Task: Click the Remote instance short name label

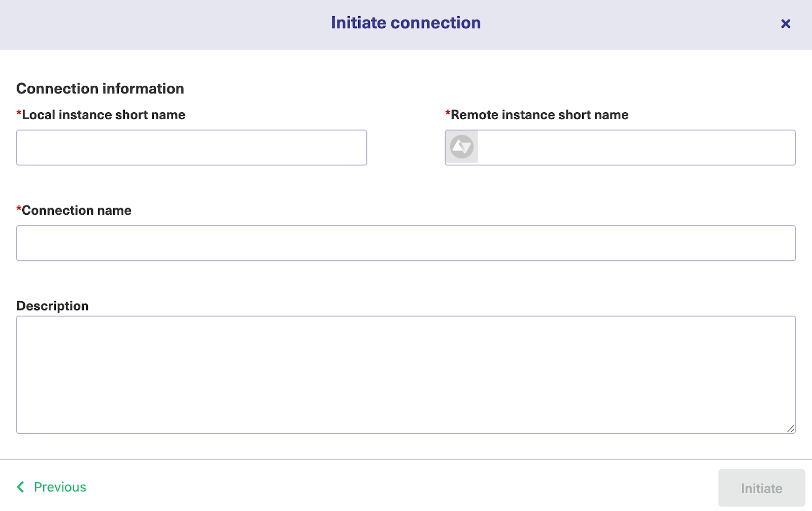Action: (539, 115)
